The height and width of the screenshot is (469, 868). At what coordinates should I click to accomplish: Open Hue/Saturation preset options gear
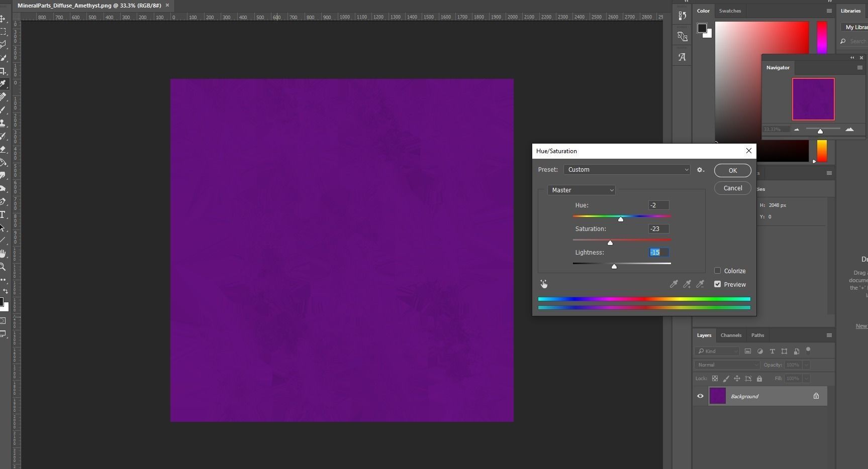(x=700, y=170)
